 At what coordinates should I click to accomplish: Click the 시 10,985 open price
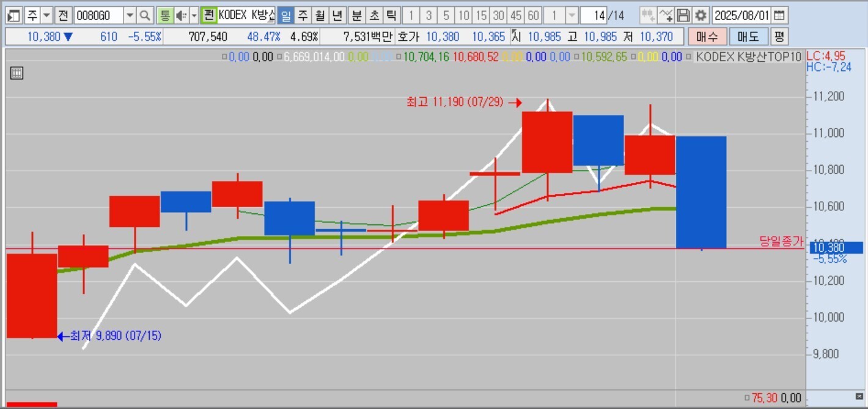(x=536, y=37)
